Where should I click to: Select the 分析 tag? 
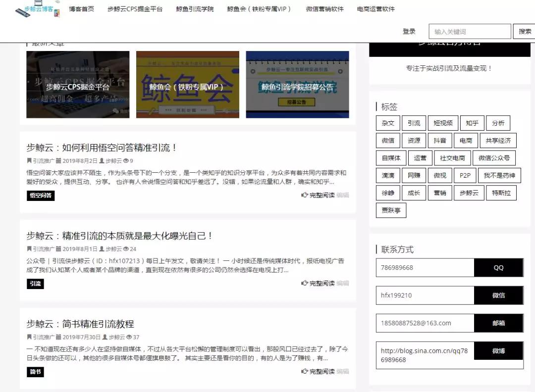click(498, 123)
